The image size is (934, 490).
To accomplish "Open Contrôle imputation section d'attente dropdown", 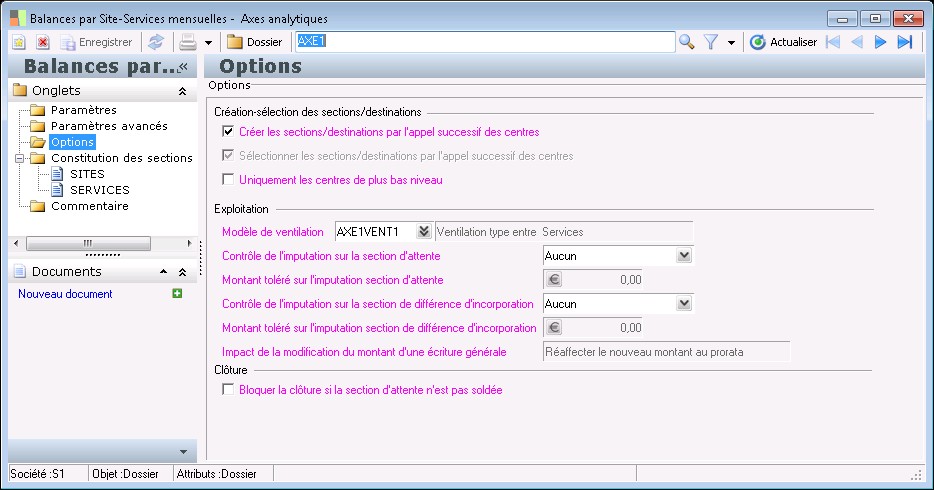I will [x=684, y=256].
